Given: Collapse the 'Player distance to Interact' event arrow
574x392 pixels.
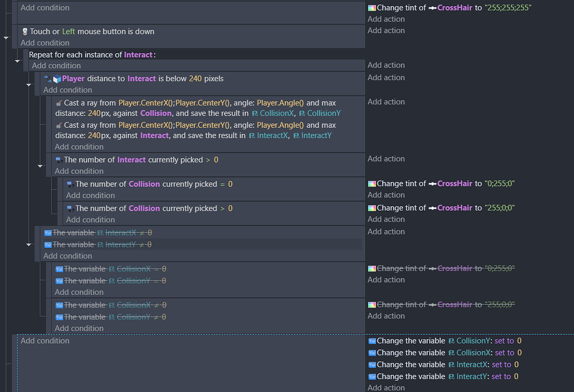Looking at the screenshot, I should (28, 85).
